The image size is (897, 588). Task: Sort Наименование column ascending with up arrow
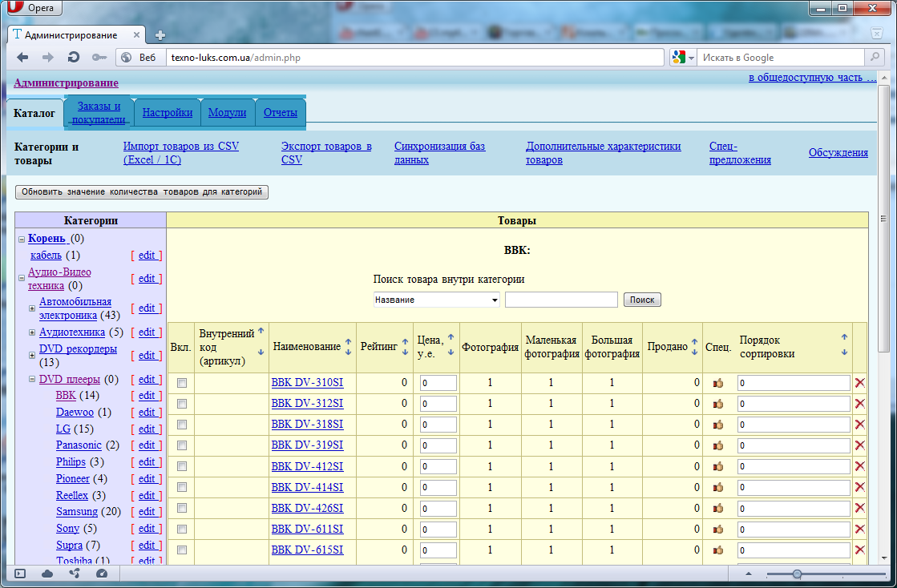pyautogui.click(x=348, y=342)
